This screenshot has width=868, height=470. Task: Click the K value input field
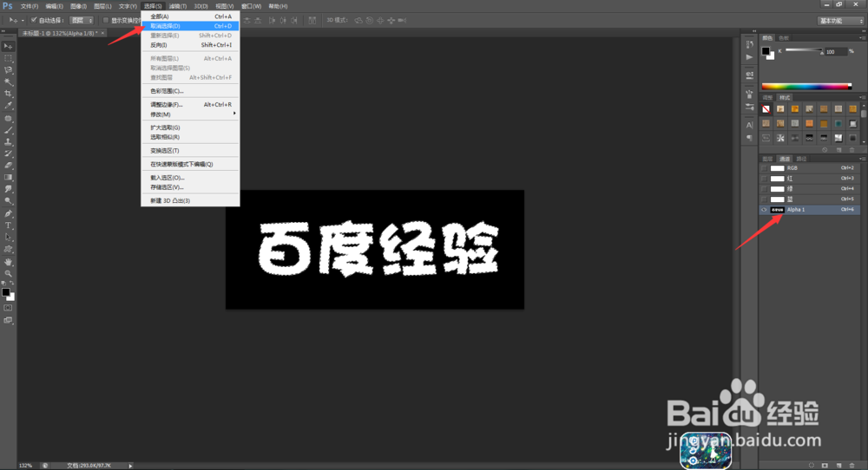835,51
